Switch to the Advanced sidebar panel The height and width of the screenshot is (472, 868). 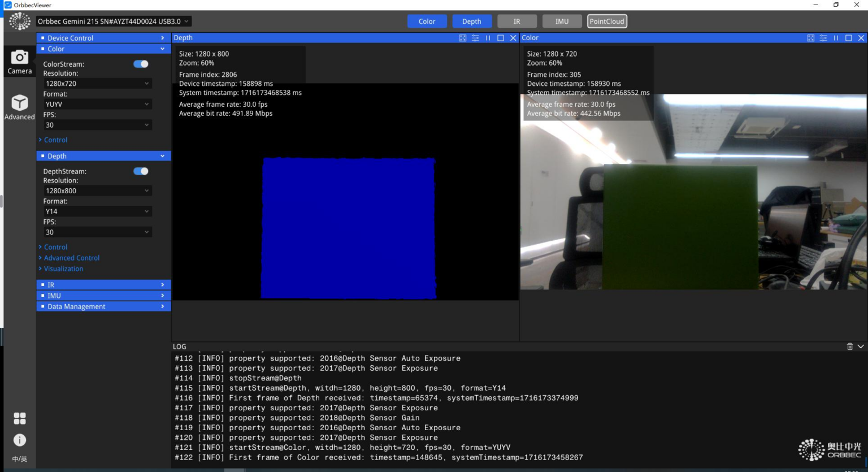20,106
